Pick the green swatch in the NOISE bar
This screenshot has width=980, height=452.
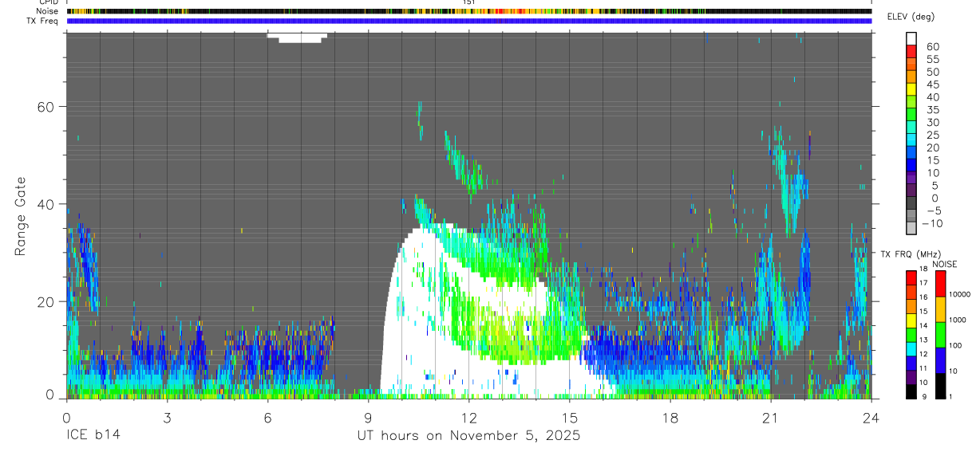[x=941, y=335]
